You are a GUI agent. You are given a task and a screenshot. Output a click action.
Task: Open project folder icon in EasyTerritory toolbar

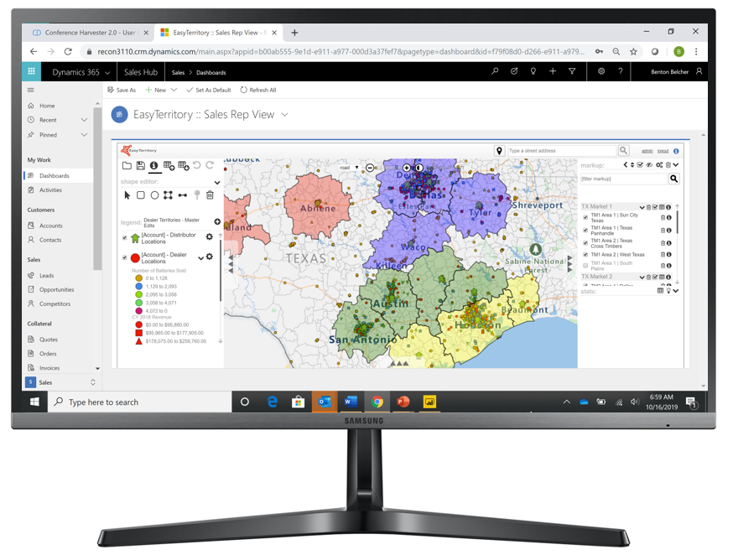pos(127,165)
